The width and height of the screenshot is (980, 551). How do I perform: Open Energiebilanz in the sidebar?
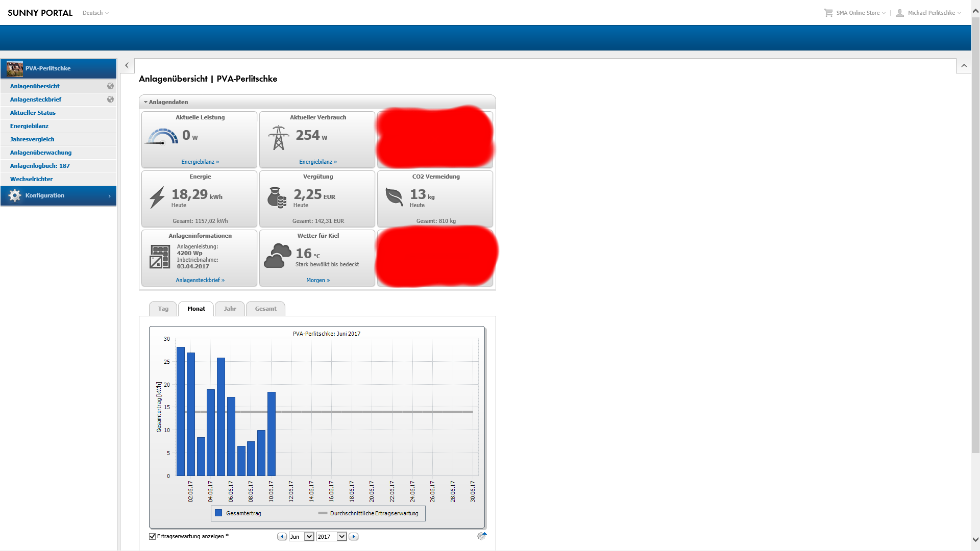pyautogui.click(x=29, y=126)
